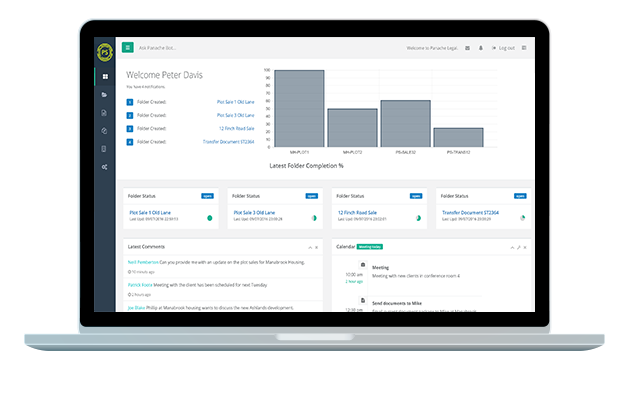631x394 pixels.
Task: Open the settings gears icon in sidebar
Action: point(104,167)
